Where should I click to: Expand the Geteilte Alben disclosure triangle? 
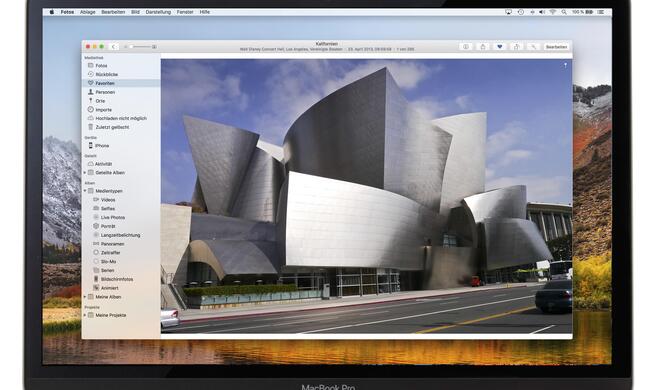coord(85,173)
